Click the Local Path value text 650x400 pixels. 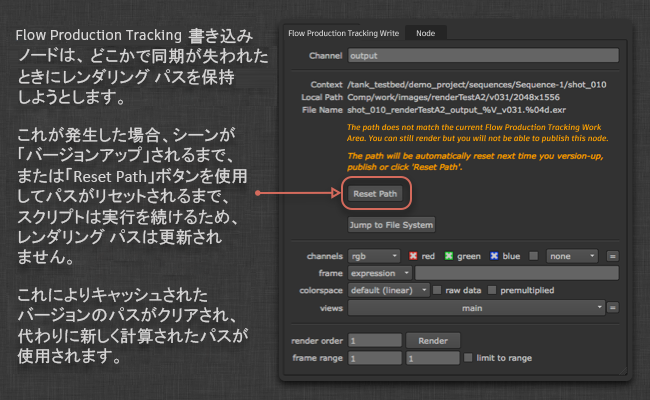click(454, 97)
